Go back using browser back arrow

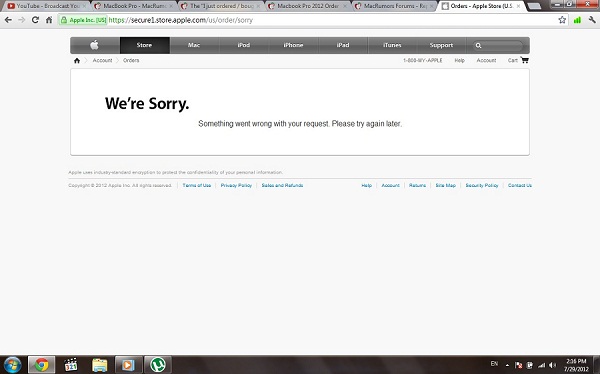[8, 20]
